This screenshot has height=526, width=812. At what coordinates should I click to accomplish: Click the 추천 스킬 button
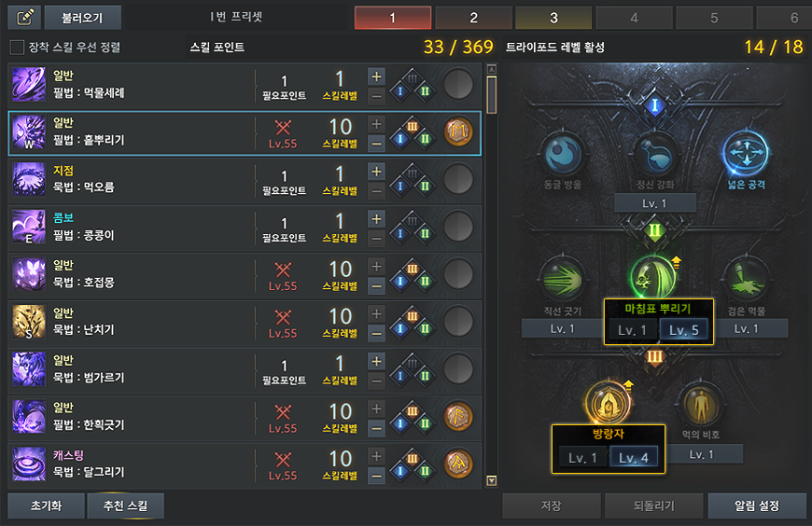(x=125, y=505)
